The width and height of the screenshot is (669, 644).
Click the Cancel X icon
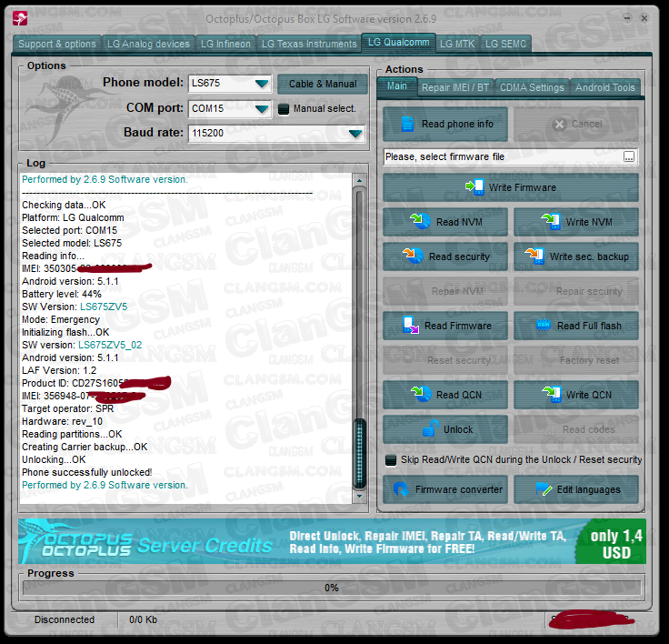pyautogui.click(x=559, y=125)
